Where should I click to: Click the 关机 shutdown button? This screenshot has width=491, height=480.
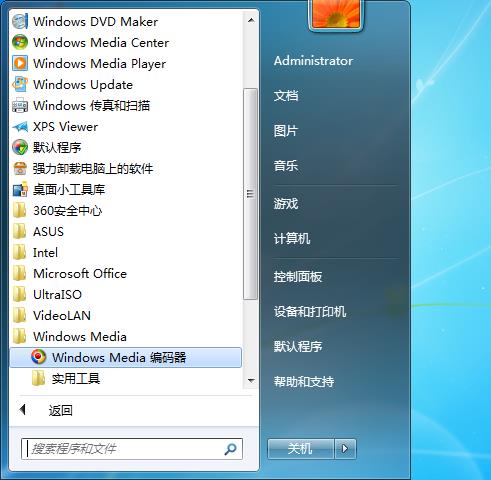click(300, 449)
